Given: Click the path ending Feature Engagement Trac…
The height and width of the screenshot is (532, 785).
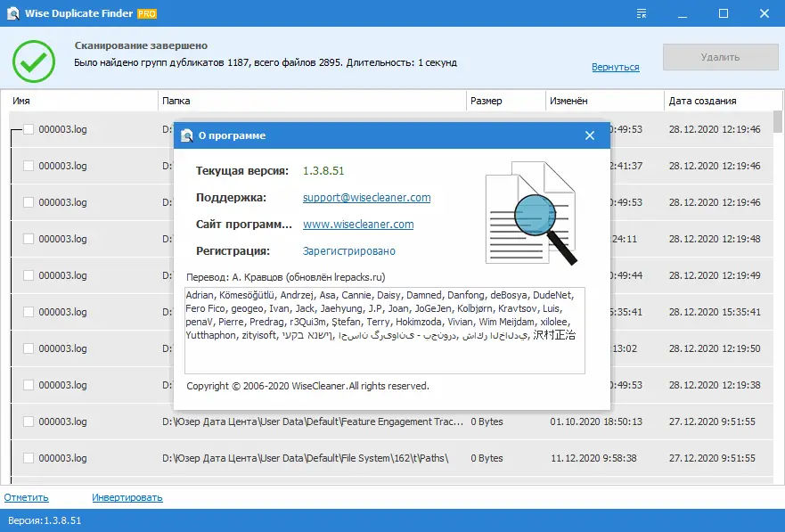Looking at the screenshot, I should coord(313,422).
